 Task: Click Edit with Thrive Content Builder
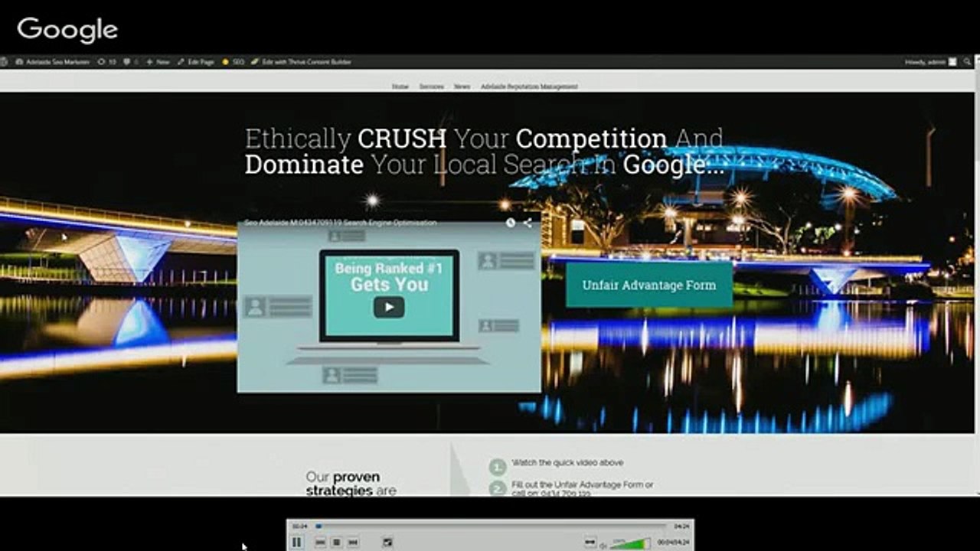pyautogui.click(x=302, y=62)
